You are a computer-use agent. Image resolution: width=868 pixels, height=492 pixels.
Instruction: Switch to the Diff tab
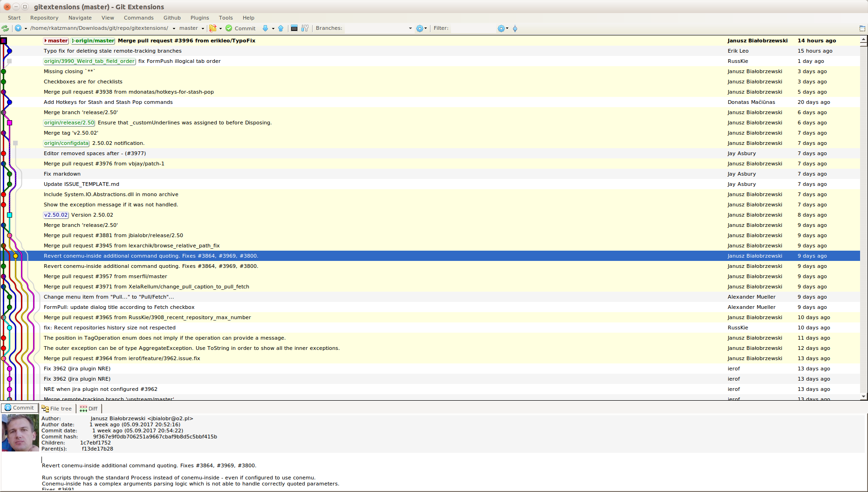(89, 409)
